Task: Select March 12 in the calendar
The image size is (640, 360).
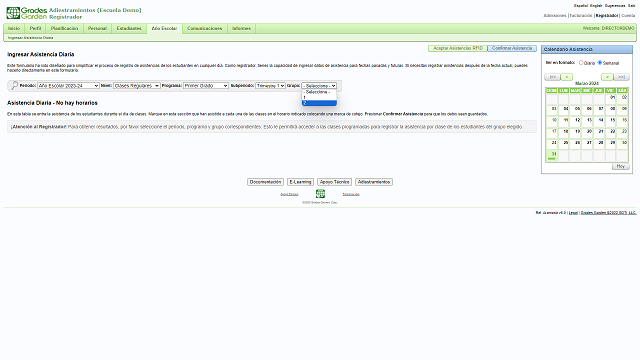Action: (x=576, y=122)
